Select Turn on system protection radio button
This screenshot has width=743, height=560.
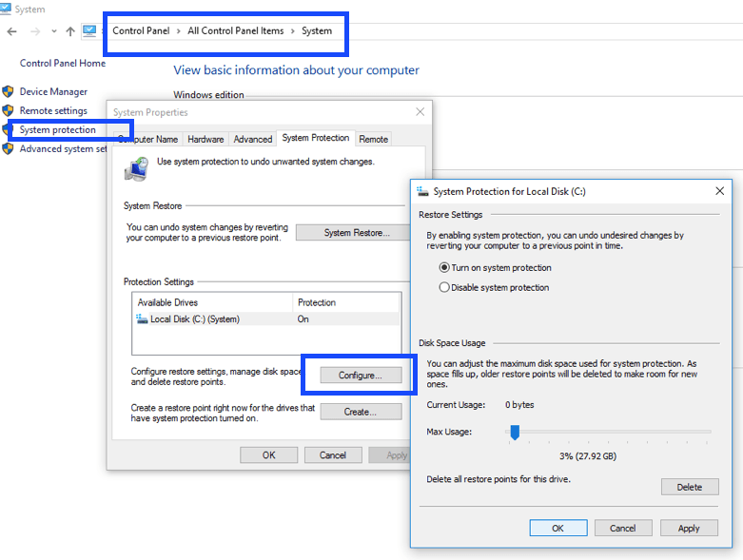444,267
